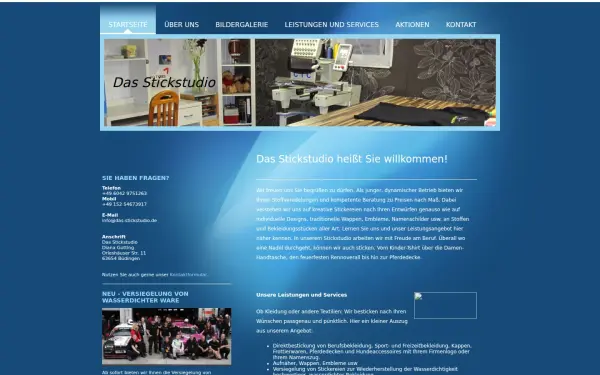The height and width of the screenshot is (375, 600).
Task: Click the racing team group photo thumbnail
Action: [166, 336]
